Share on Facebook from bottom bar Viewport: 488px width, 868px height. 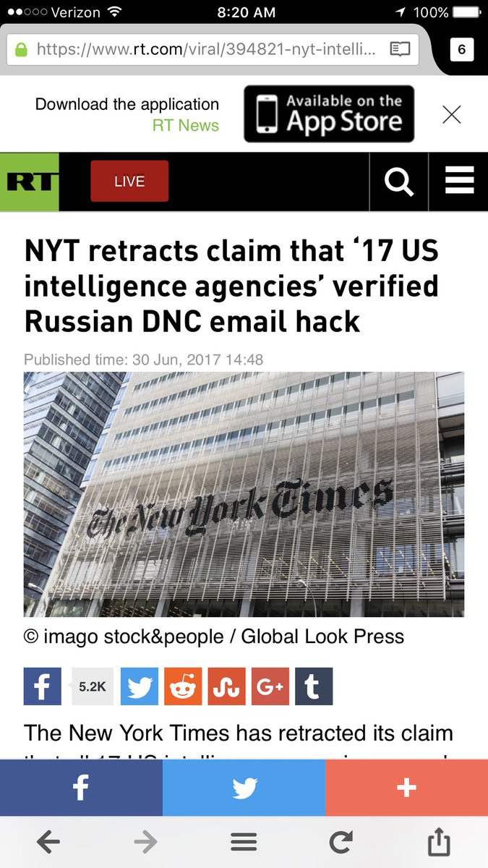click(x=81, y=788)
